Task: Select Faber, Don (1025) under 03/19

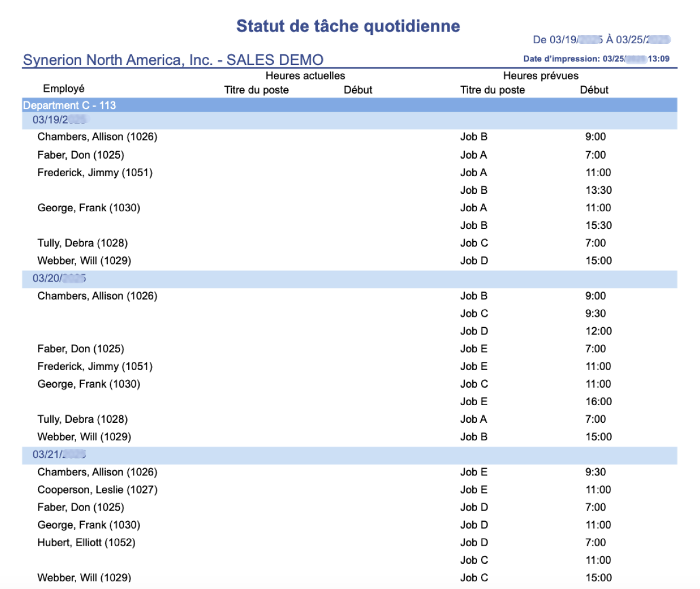Action: pos(81,155)
